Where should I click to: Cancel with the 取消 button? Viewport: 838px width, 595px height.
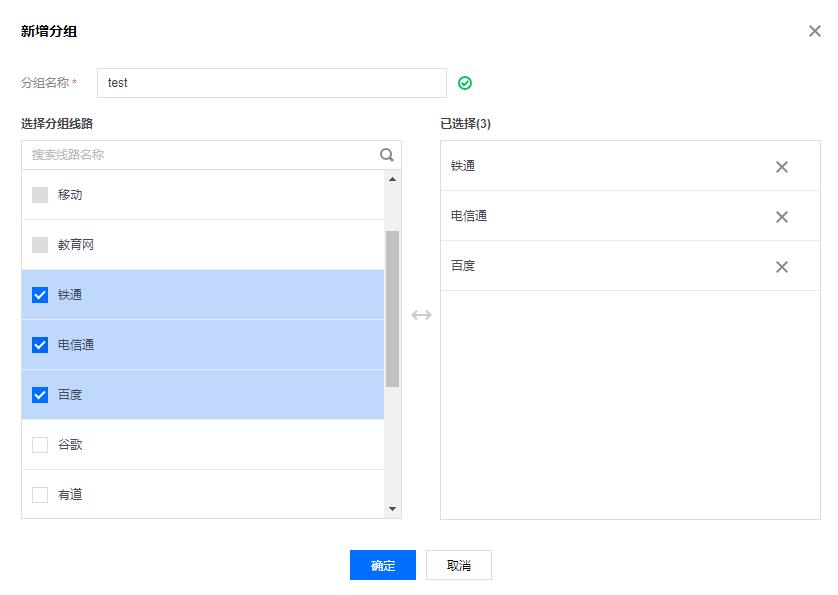[459, 565]
